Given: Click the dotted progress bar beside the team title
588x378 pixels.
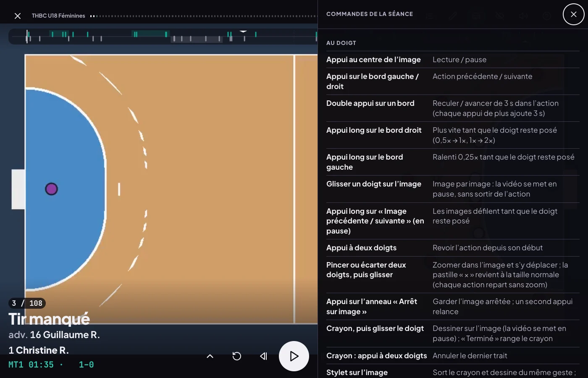Looking at the screenshot, I should pos(204,16).
